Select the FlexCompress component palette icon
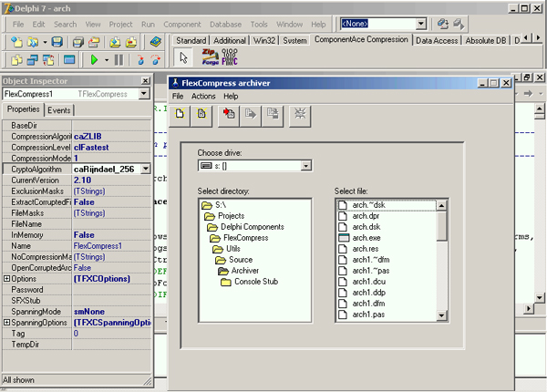547x392 pixels. click(x=228, y=58)
